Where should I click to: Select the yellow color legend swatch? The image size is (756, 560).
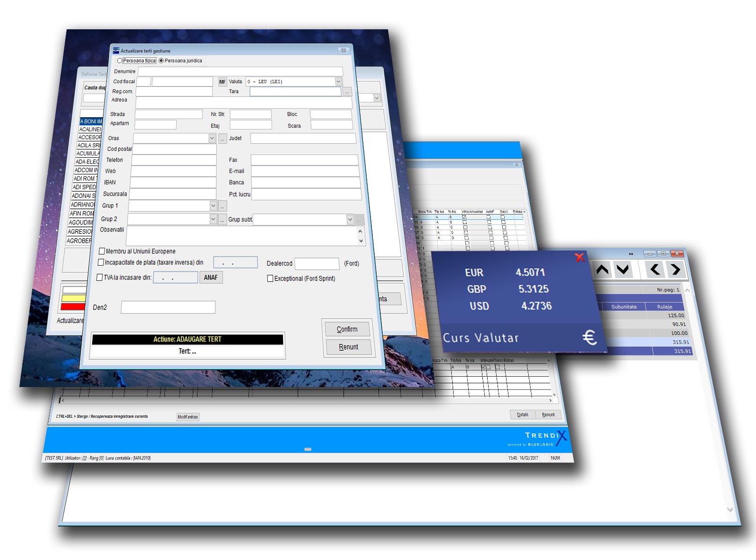[x=73, y=298]
